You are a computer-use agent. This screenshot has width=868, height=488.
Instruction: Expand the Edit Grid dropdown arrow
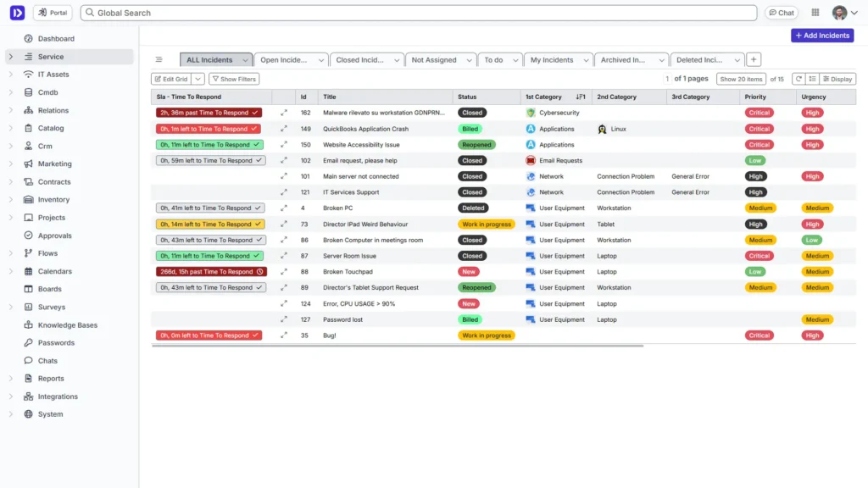point(198,78)
